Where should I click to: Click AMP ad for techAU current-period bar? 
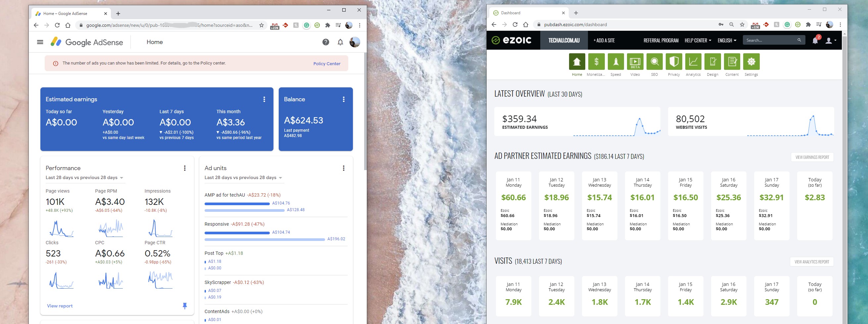point(237,204)
